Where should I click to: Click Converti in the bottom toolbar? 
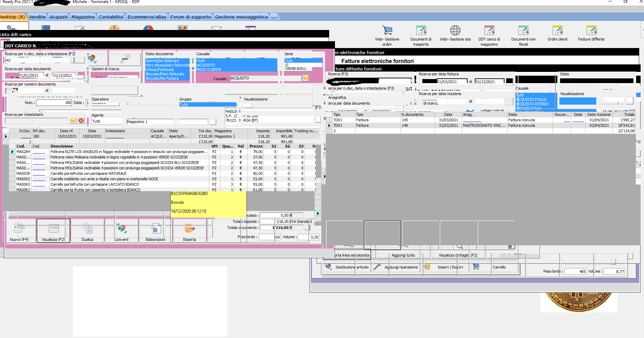click(x=121, y=231)
